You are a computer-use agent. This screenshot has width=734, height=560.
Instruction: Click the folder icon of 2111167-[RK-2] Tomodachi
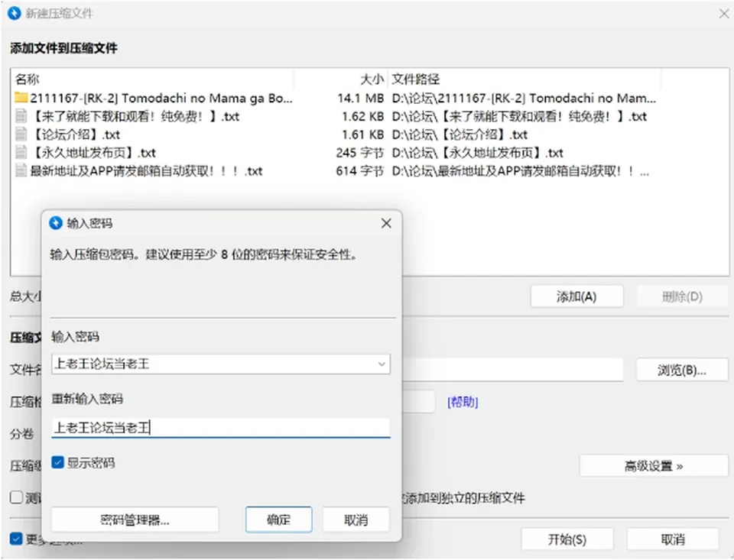pos(21,98)
